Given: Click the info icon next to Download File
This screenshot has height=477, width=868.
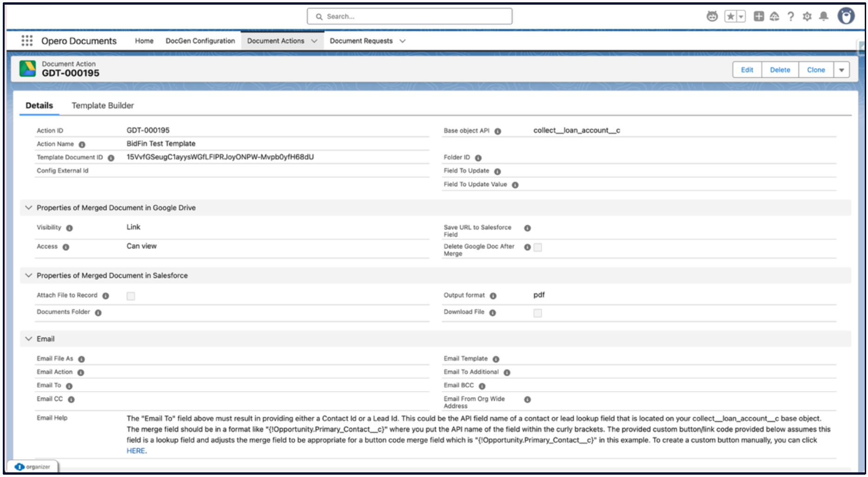Looking at the screenshot, I should (492, 313).
